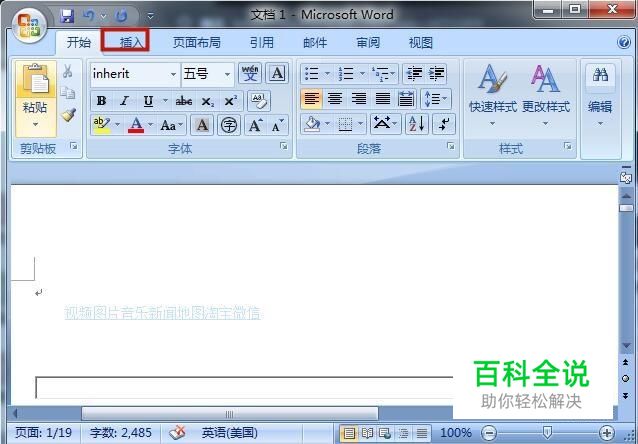This screenshot has width=638, height=444.
Task: Redo the last action
Action: [x=121, y=16]
